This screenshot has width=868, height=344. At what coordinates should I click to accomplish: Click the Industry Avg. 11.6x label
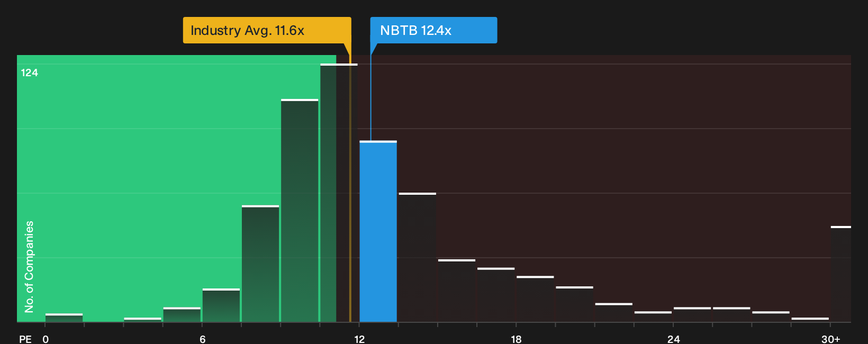267,30
